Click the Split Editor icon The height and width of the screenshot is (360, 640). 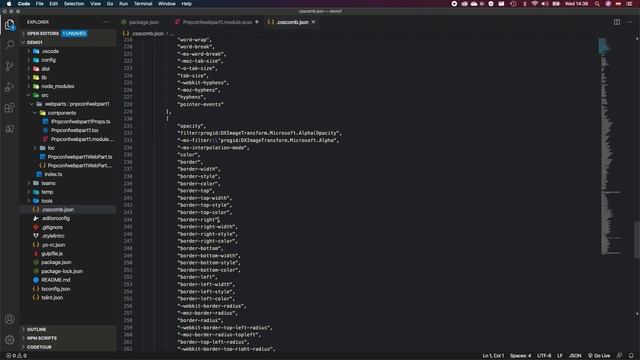click(x=617, y=22)
